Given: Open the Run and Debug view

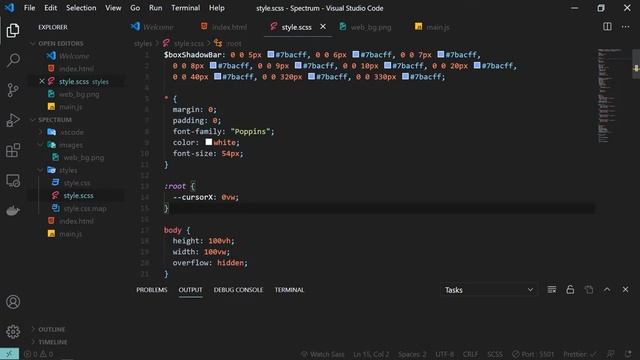Looking at the screenshot, I should coord(13,120).
